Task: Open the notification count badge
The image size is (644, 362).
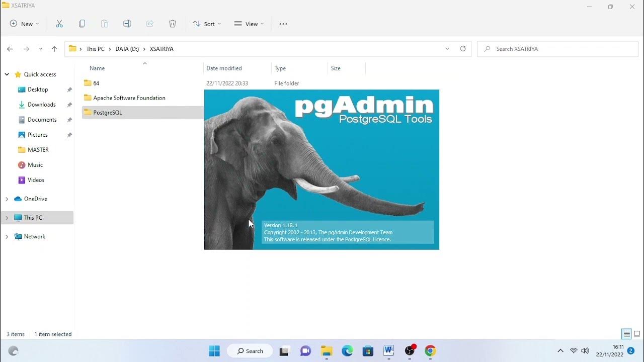Action: point(631,350)
